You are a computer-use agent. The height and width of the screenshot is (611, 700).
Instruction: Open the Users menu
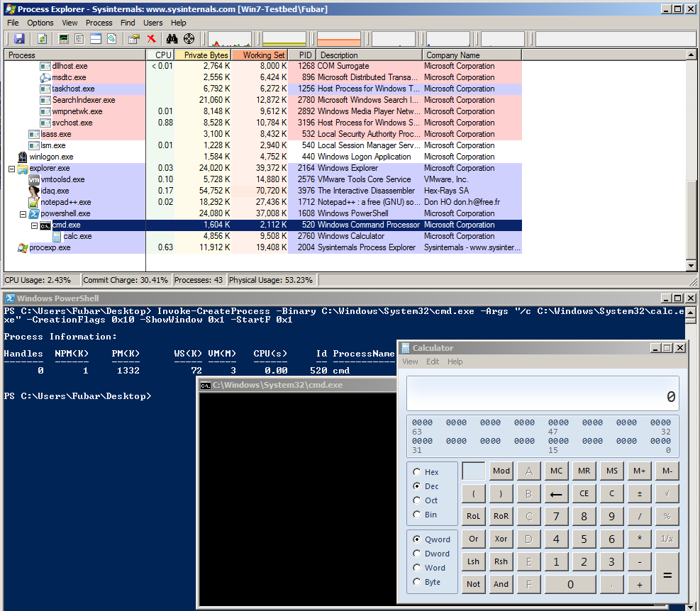click(x=153, y=23)
